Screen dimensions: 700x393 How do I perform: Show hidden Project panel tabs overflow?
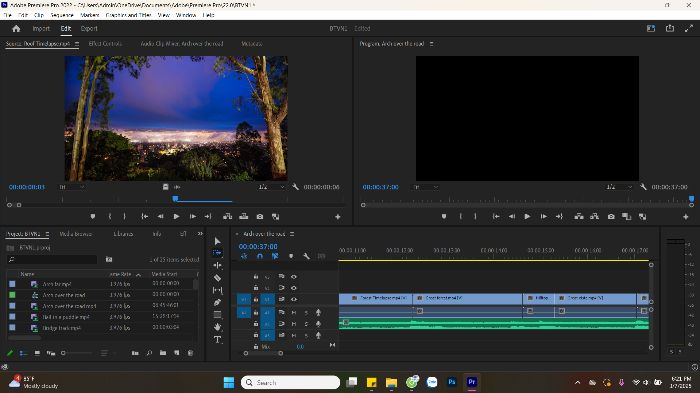200,234
